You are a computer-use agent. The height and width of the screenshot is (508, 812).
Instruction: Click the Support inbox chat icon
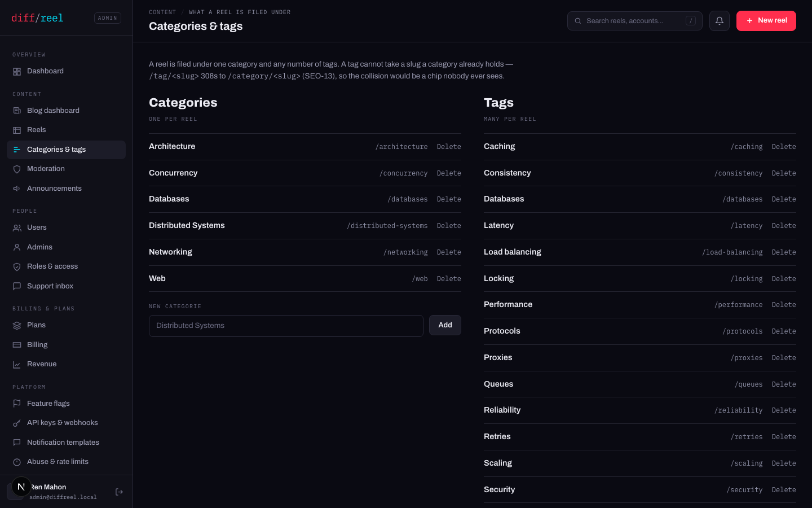click(x=17, y=286)
